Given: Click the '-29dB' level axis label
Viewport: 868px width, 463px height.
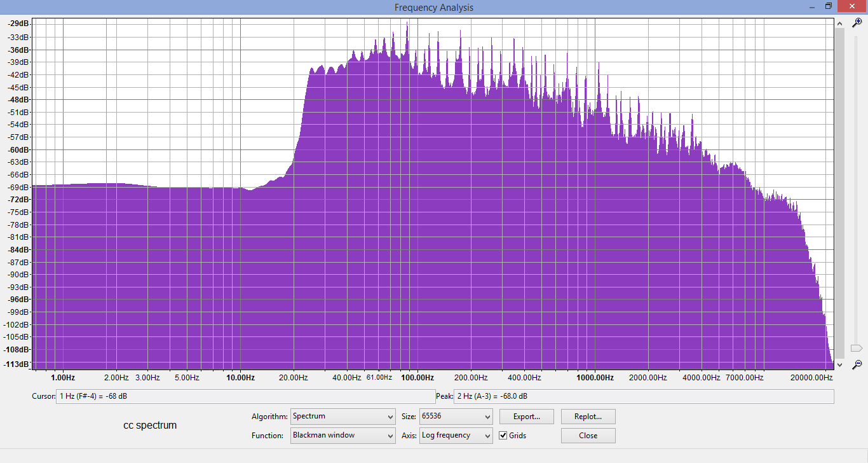Looking at the screenshot, I should point(18,24).
